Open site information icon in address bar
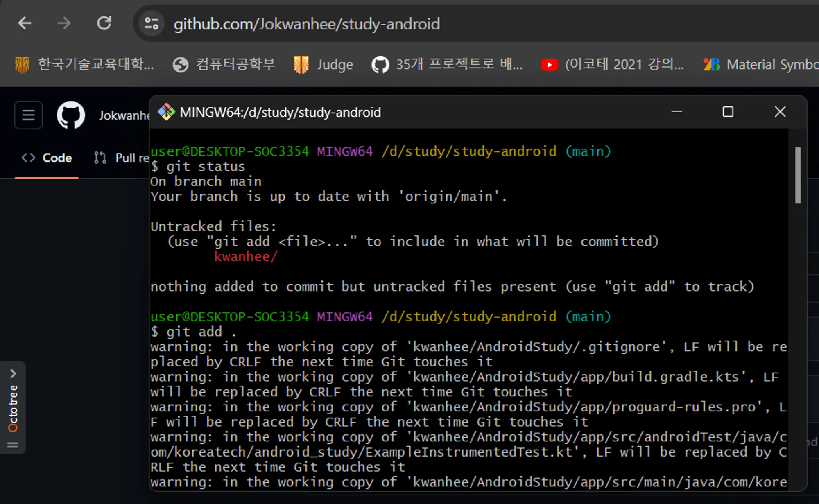The image size is (819, 504). click(x=152, y=24)
